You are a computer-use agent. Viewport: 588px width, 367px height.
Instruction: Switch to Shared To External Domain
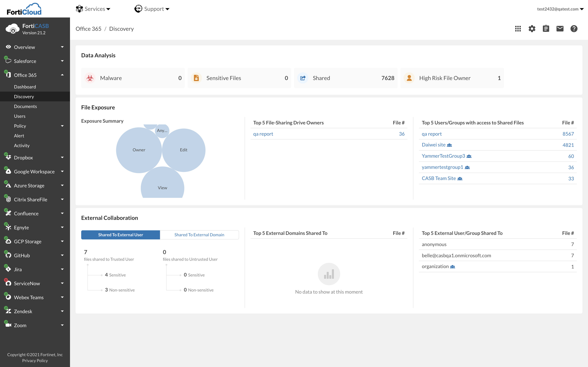click(x=199, y=235)
